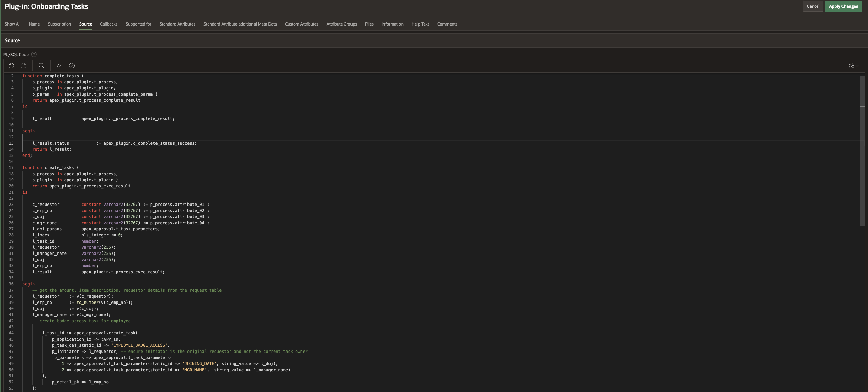Viewport: 868px width, 392px height.
Task: Select the Show All tab
Action: tap(13, 24)
